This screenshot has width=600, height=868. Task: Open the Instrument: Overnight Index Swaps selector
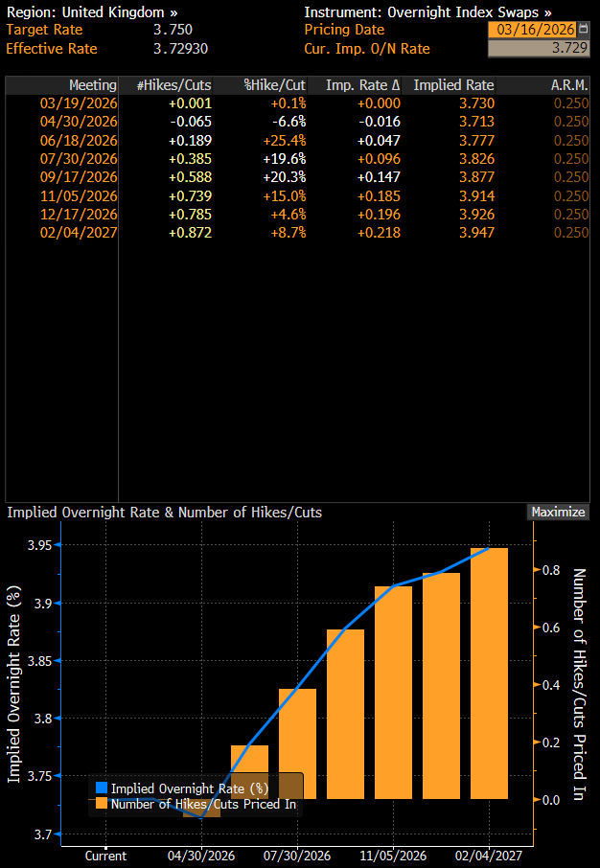[427, 12]
